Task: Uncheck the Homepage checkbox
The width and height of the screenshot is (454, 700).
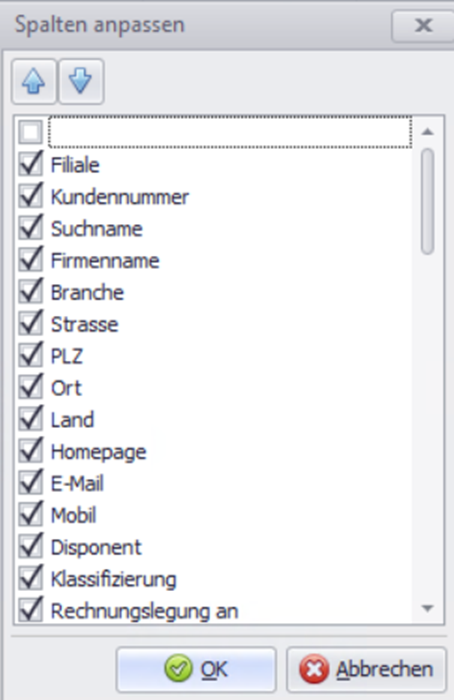Action: pos(30,451)
